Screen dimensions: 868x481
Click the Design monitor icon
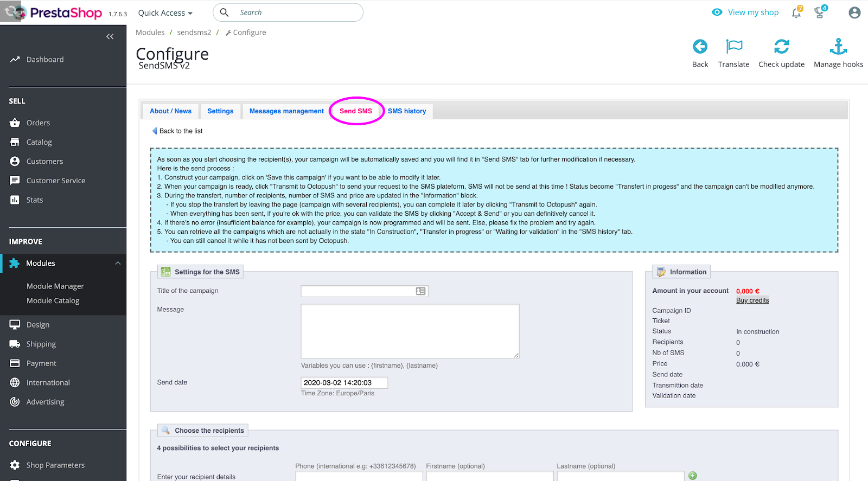[x=15, y=324]
